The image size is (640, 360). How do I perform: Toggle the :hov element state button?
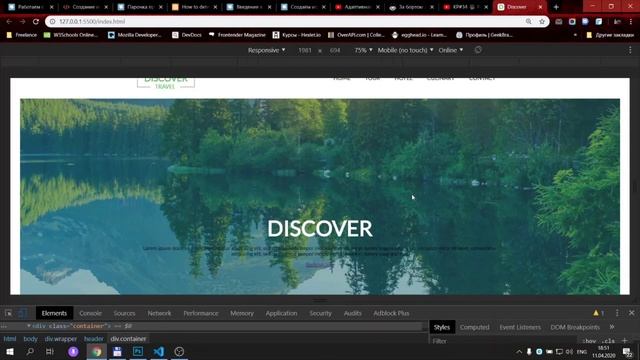(589, 341)
